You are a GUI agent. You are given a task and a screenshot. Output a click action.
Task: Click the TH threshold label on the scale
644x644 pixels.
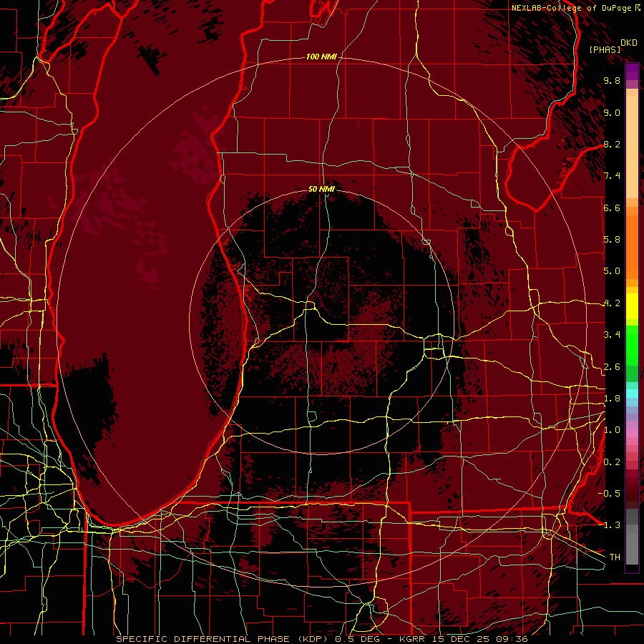click(615, 557)
